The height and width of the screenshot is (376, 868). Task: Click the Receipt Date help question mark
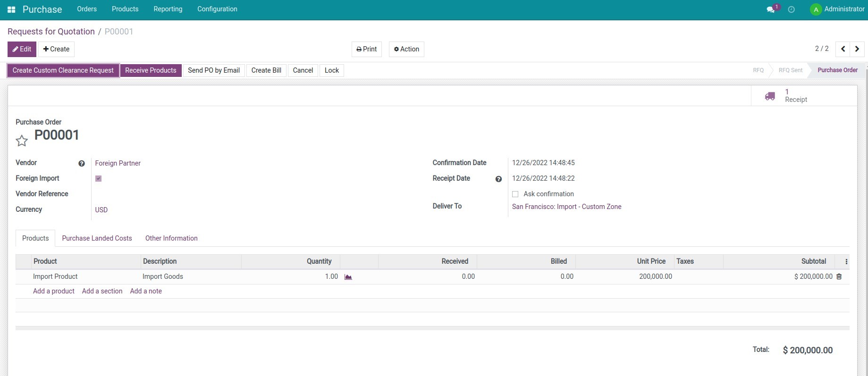[x=498, y=179]
